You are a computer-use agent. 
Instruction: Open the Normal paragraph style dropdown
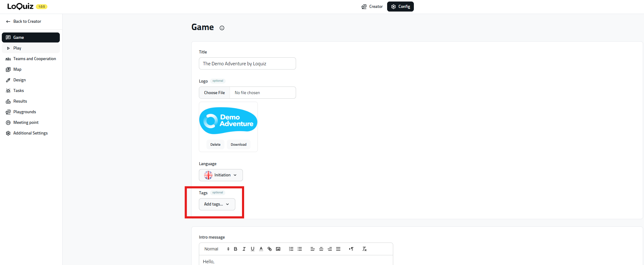coord(216,249)
